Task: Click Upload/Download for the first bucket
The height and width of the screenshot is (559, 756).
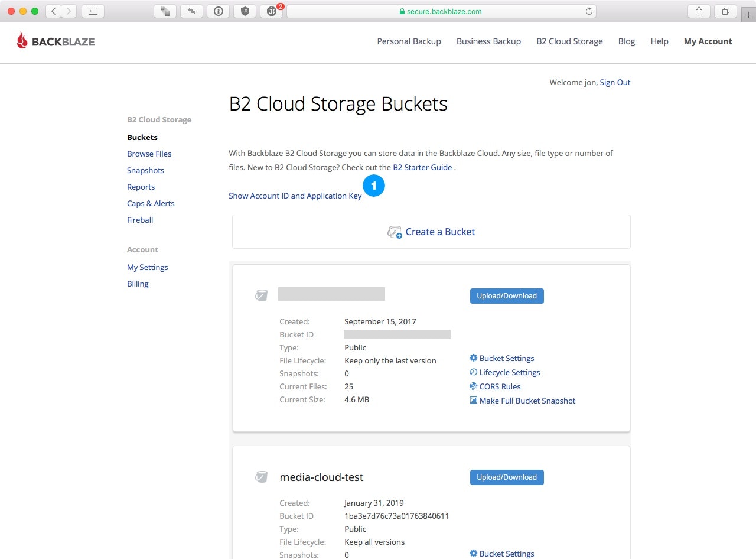Action: click(x=507, y=295)
